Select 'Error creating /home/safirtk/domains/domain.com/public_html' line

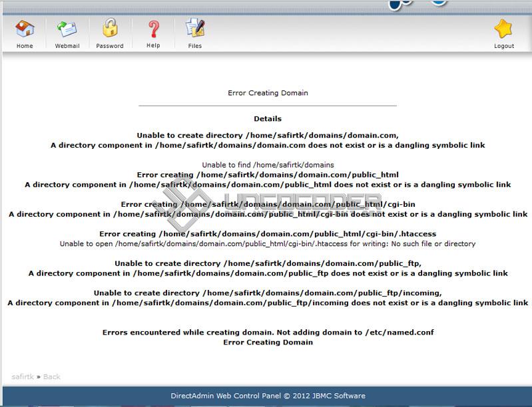coord(268,175)
